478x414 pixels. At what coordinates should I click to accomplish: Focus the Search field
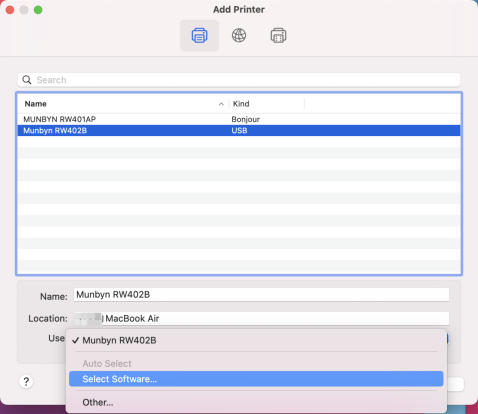click(x=239, y=80)
